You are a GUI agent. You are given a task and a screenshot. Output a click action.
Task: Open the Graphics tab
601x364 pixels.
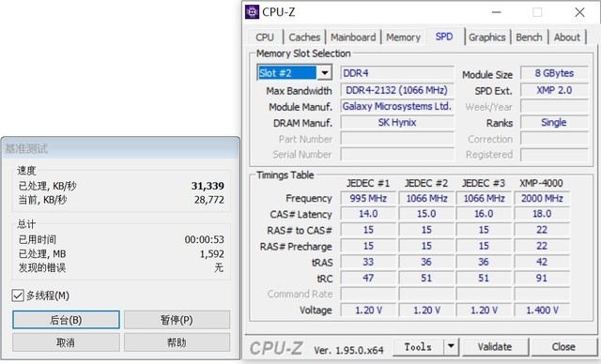[x=487, y=38]
